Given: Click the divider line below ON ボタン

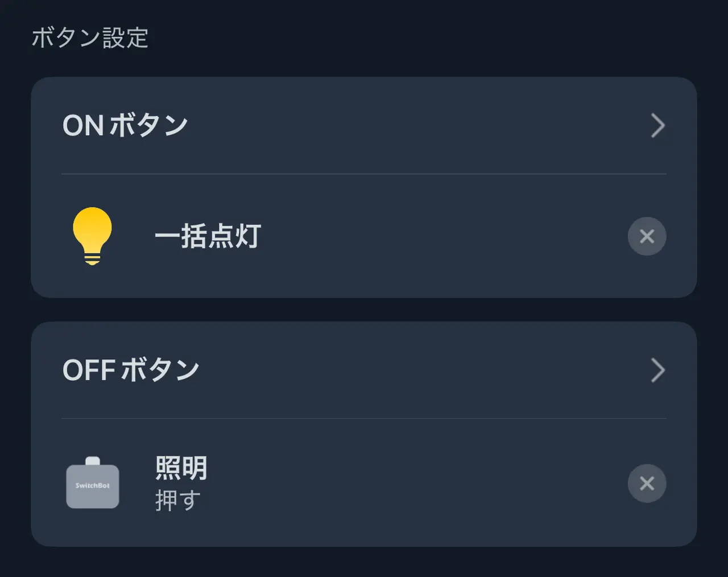Looking at the screenshot, I should coord(364,174).
